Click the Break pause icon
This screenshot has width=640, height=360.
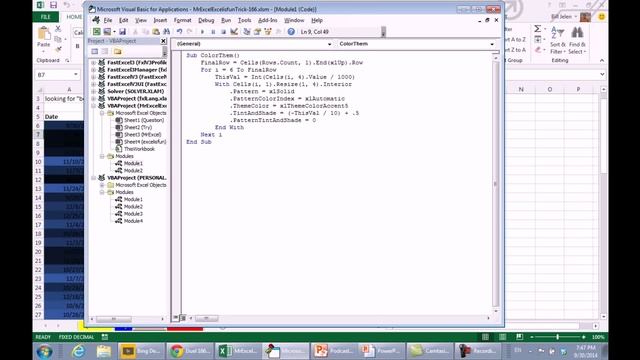[x=213, y=31]
